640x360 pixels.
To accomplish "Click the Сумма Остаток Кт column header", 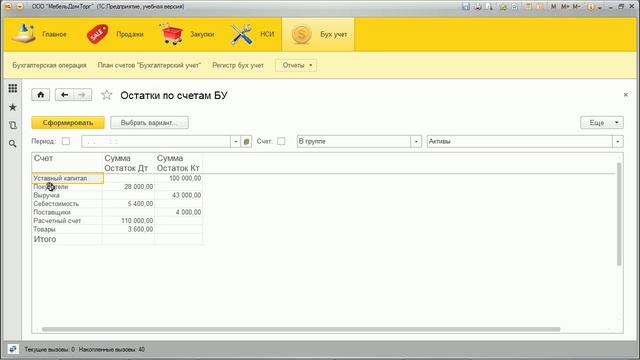I will [179, 163].
